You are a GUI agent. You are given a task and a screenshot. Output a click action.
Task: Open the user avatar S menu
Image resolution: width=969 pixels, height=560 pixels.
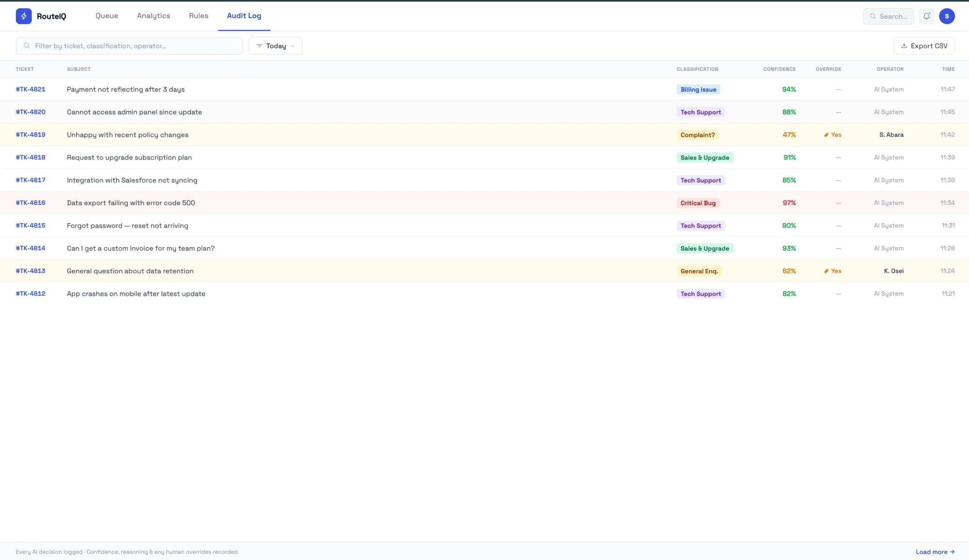point(947,16)
